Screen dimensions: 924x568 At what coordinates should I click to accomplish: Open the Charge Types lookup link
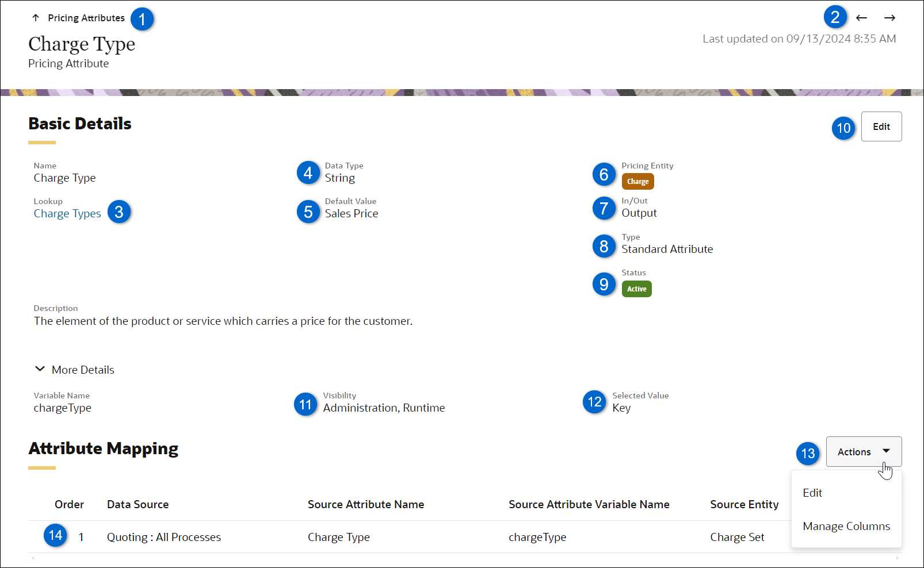click(x=67, y=213)
